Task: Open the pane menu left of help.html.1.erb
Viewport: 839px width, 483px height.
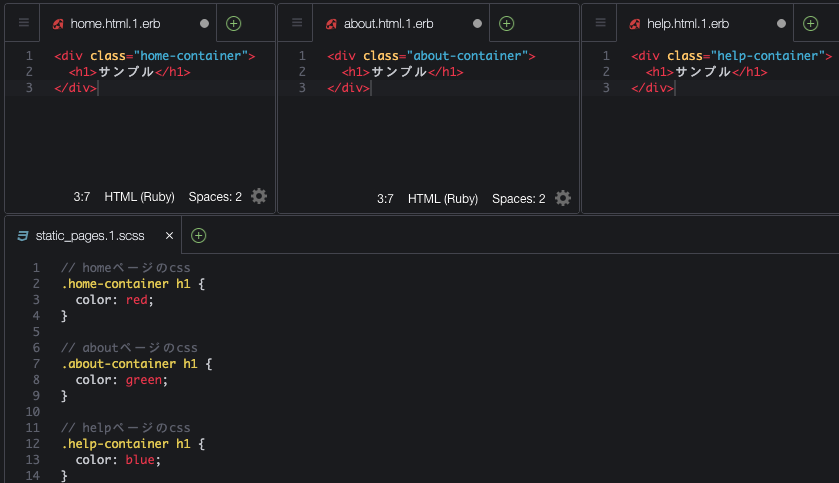Action: [601, 23]
